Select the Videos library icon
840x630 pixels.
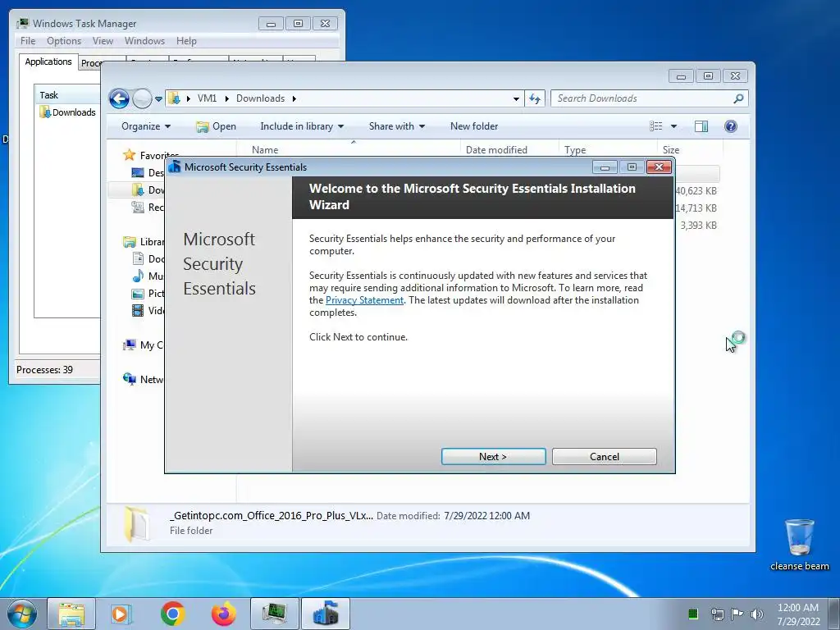[x=138, y=310]
